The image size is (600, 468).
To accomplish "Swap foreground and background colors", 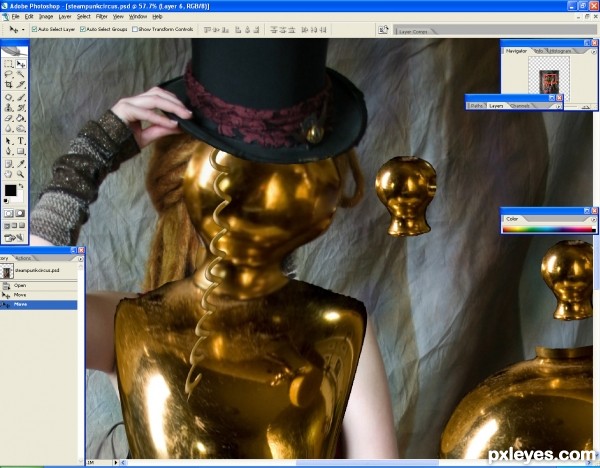I will tap(21, 186).
